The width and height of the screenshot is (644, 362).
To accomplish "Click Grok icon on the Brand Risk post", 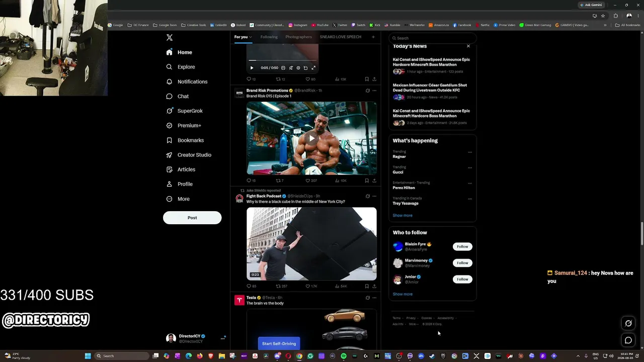I will [367, 90].
